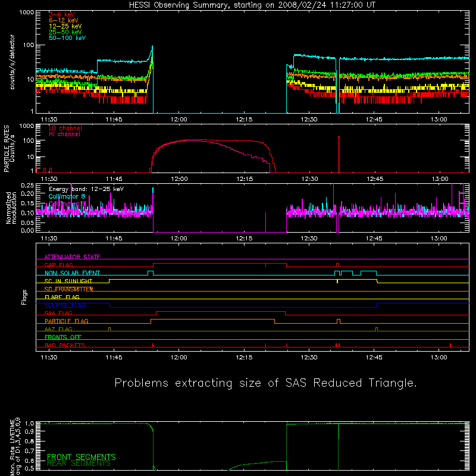
Task: Click the SC IN SUNLIGHT flag label
Action: (68, 281)
